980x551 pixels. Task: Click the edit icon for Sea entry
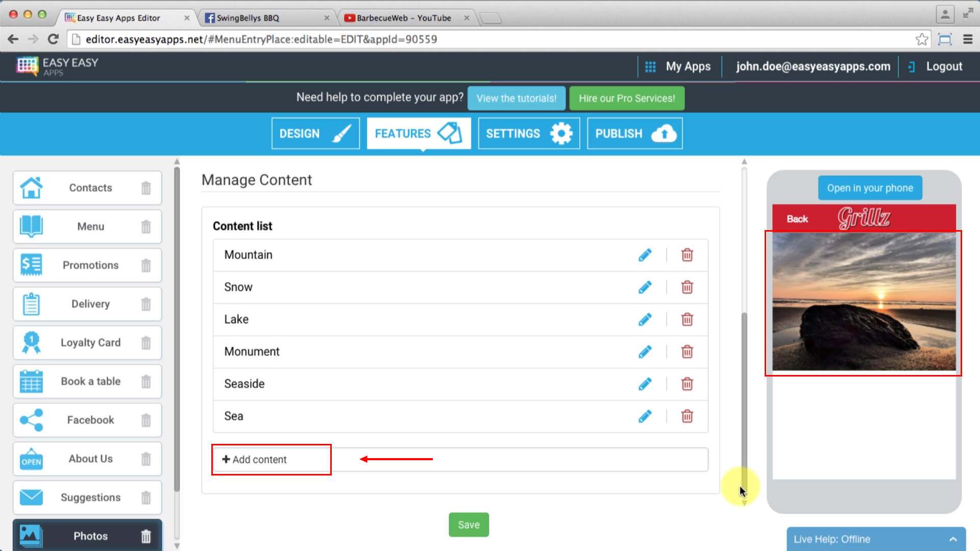tap(645, 416)
